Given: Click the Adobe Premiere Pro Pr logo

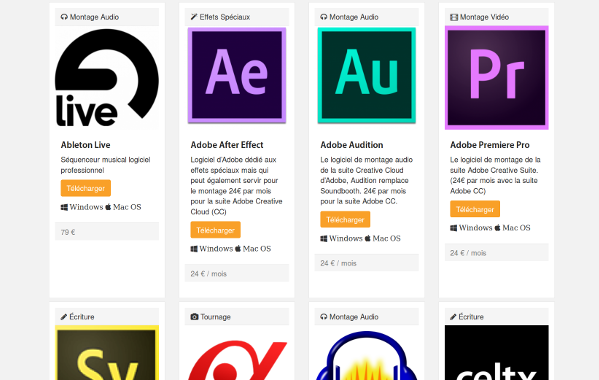Looking at the screenshot, I should tap(497, 78).
